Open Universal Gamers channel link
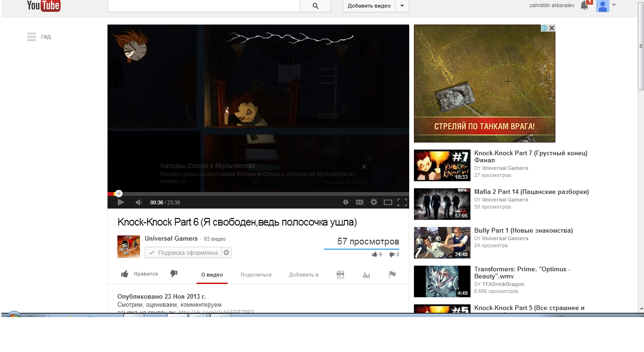The image size is (644, 352). point(171,239)
